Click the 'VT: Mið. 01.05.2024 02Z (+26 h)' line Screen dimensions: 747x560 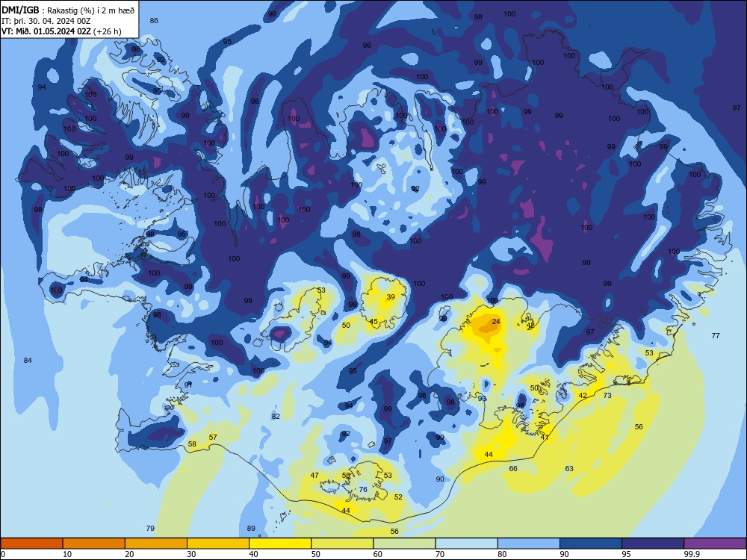(x=61, y=31)
